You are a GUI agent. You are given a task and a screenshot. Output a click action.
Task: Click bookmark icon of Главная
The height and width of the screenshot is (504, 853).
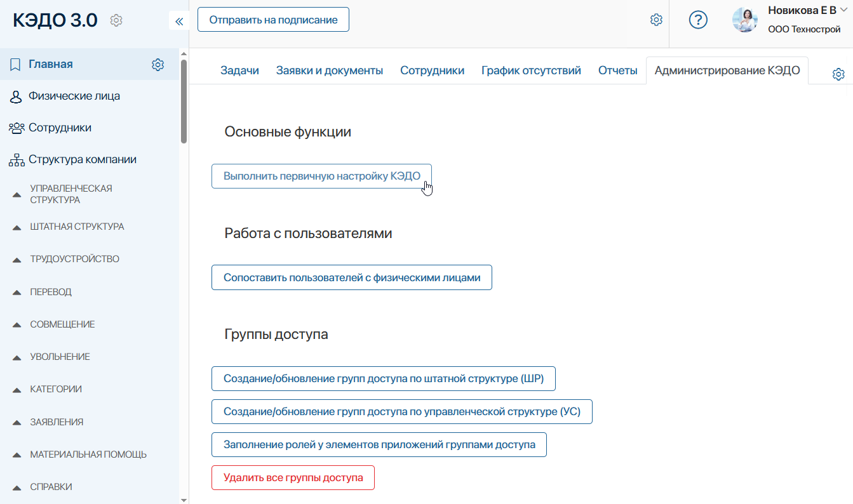(x=15, y=64)
